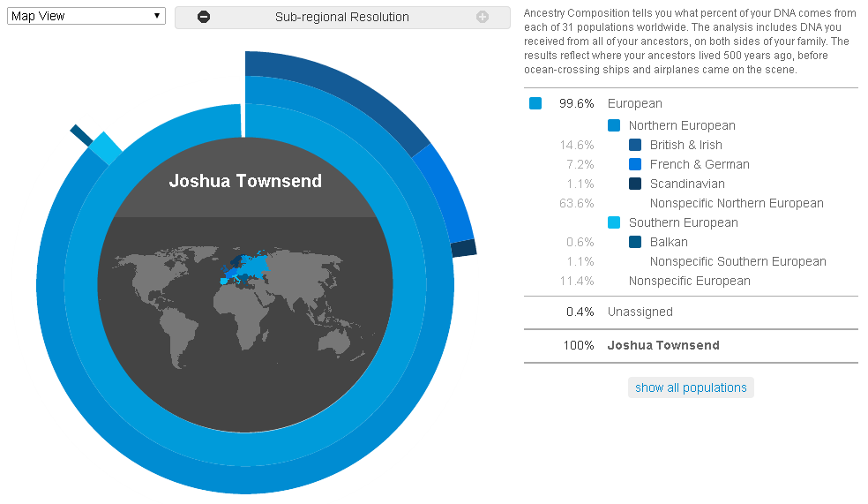Image resolution: width=868 pixels, height=504 pixels.
Task: Click the small Scandinavian chart segment
Action: coord(464,248)
